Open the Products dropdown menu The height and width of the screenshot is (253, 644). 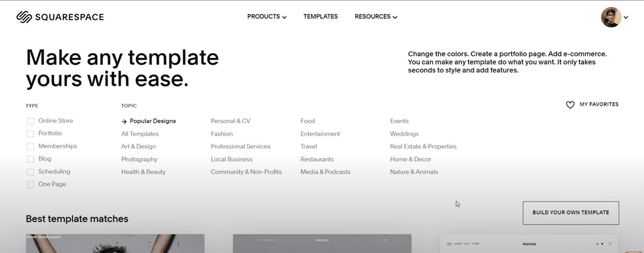coord(267,17)
